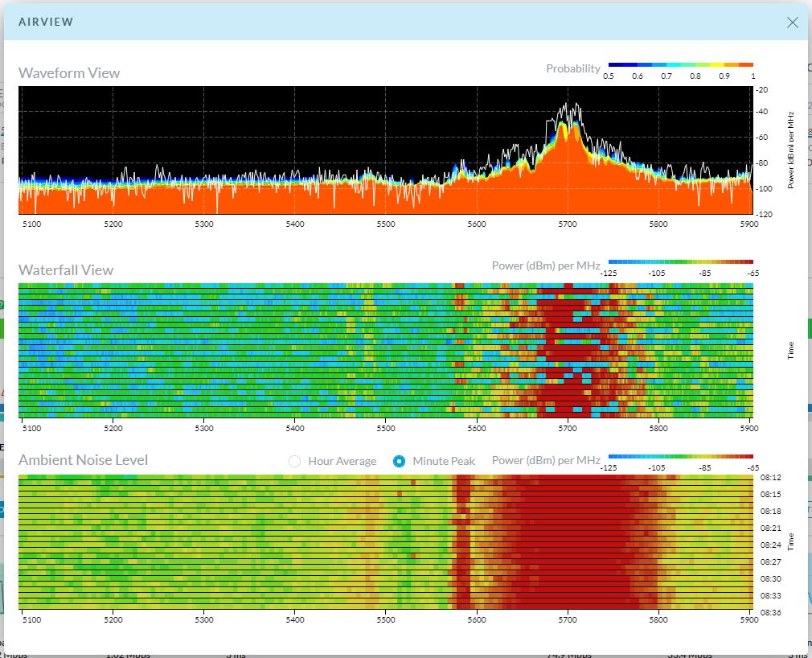812x658 pixels.
Task: Click the Waterfall View power color scale
Action: point(680,262)
